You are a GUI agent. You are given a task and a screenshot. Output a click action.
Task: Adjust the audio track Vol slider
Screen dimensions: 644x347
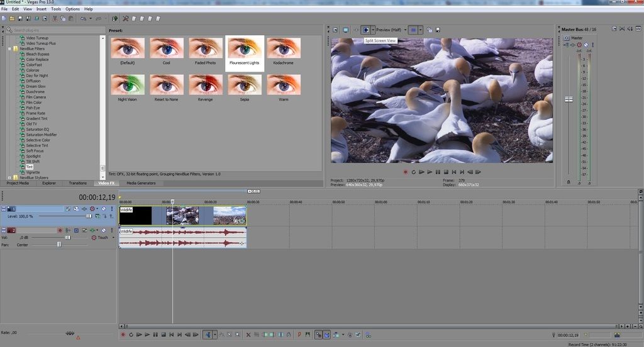(67, 238)
